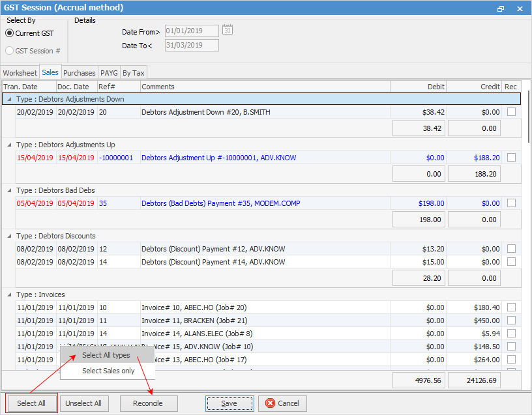Collapse the Debtors Adjustments Down group

click(9, 99)
